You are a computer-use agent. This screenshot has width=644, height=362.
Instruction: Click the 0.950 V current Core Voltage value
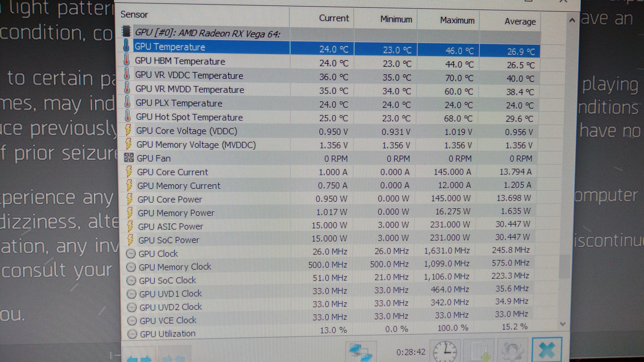[x=333, y=131]
